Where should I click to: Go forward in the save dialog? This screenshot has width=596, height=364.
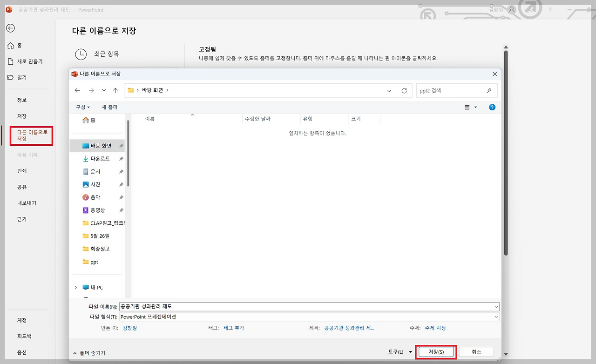click(x=91, y=90)
